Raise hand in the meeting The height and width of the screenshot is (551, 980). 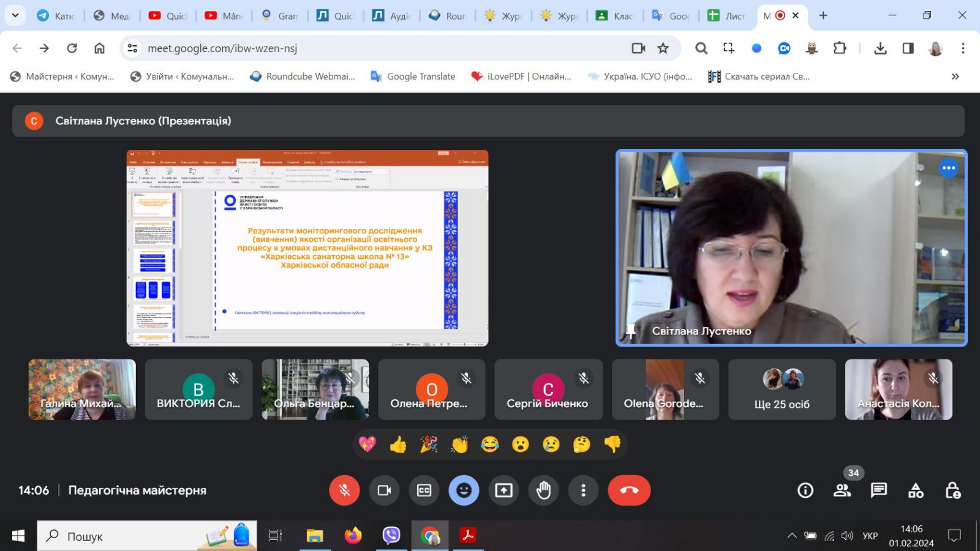[x=543, y=490]
